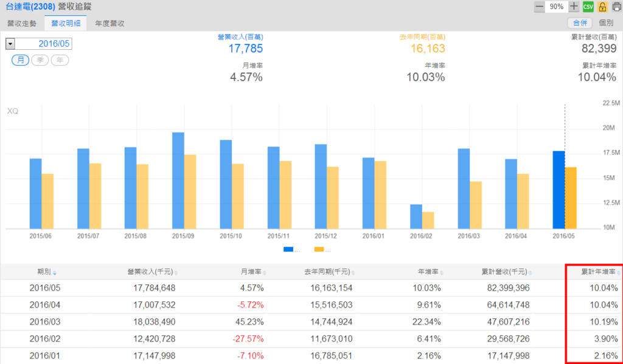Click the revenue value 17,784,648

click(155, 288)
